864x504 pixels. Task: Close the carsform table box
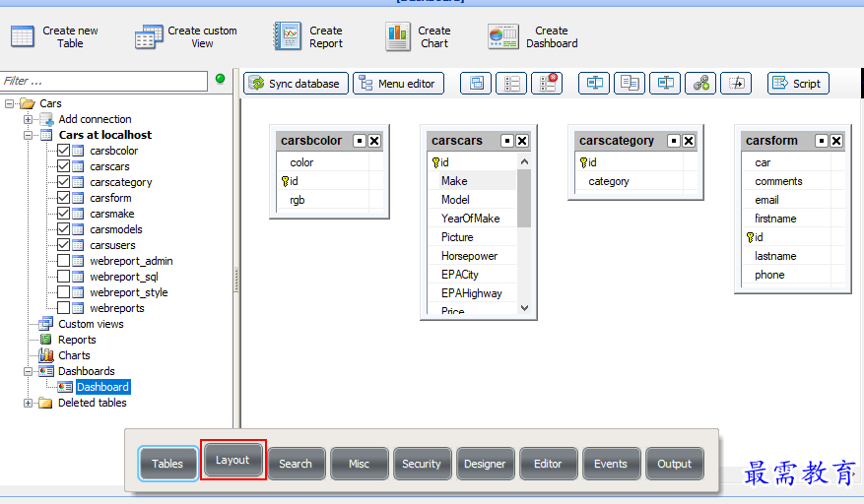pos(836,141)
